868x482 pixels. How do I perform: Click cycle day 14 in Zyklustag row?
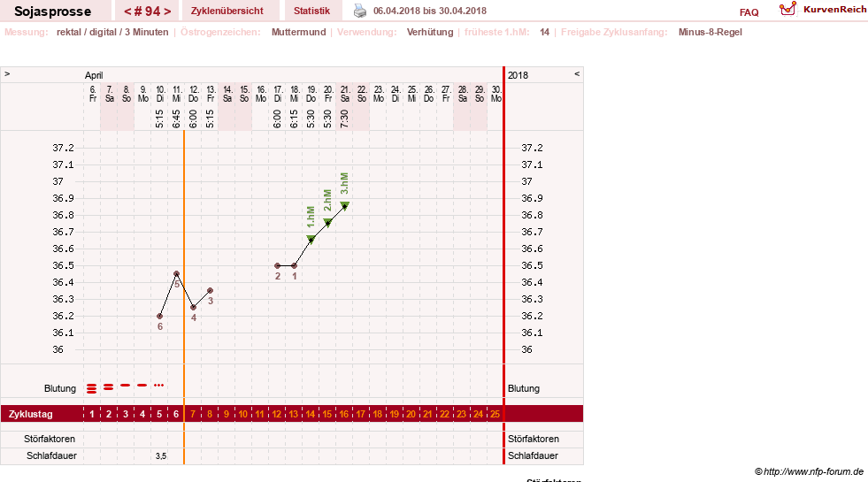click(x=310, y=414)
